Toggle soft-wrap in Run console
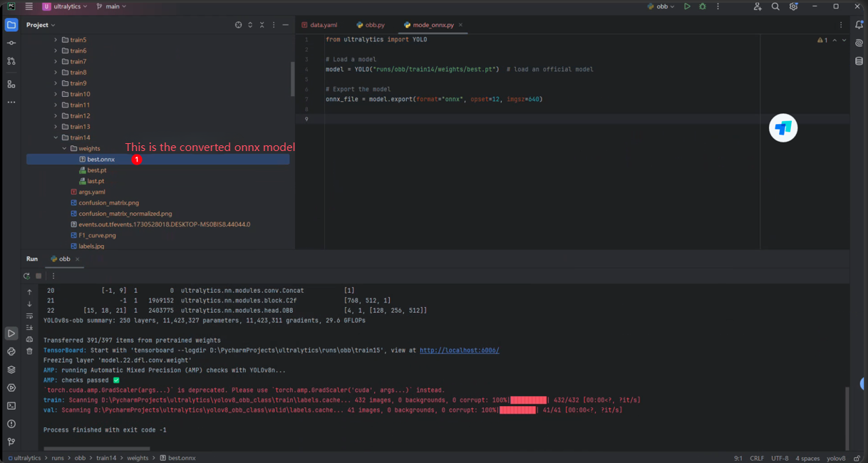Viewport: 868px width, 463px height. [29, 316]
